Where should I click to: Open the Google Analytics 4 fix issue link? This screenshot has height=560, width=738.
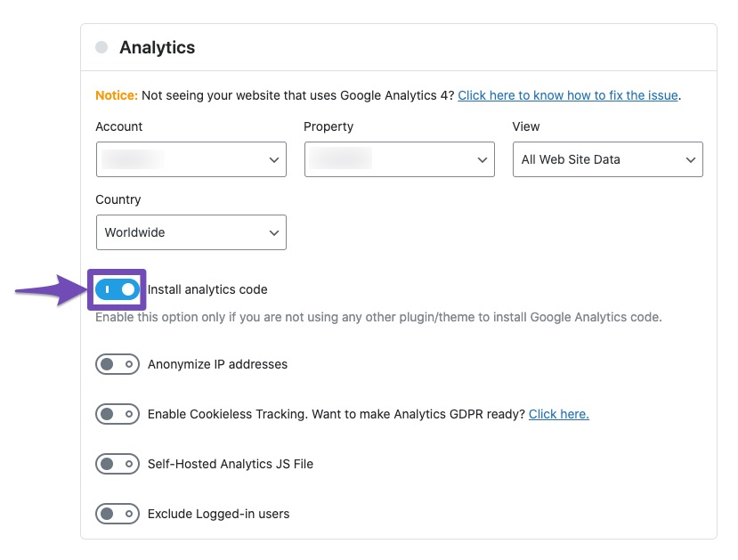tap(568, 95)
